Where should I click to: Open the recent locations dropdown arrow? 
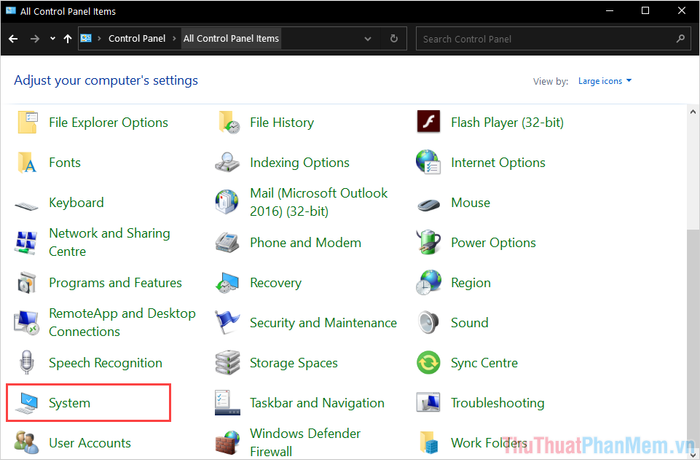tap(52, 39)
